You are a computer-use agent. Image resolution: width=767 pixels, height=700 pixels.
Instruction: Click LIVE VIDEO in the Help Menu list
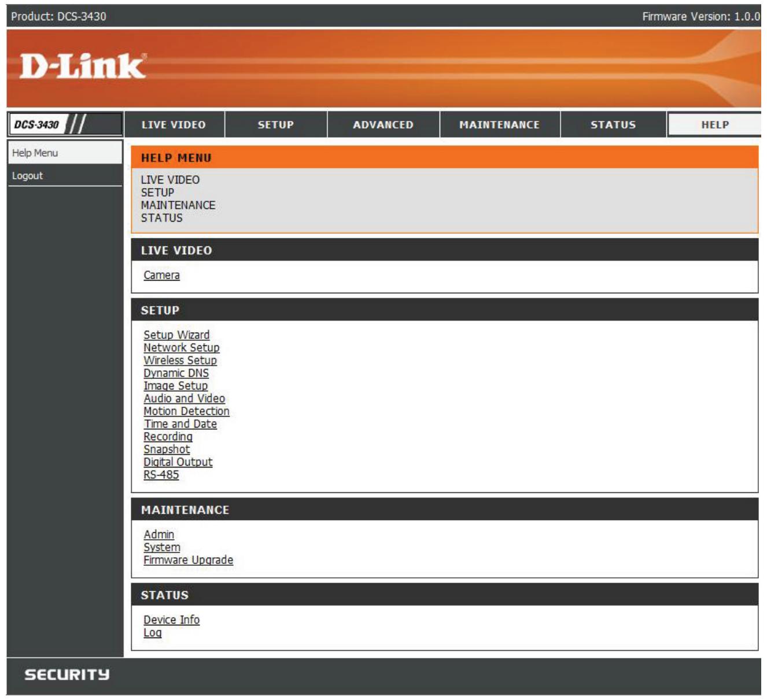[x=170, y=180]
